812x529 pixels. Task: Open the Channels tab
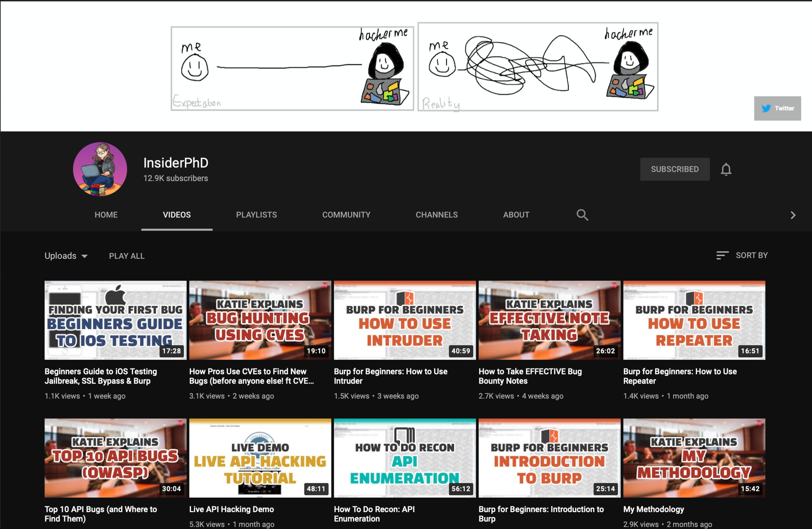tap(436, 215)
